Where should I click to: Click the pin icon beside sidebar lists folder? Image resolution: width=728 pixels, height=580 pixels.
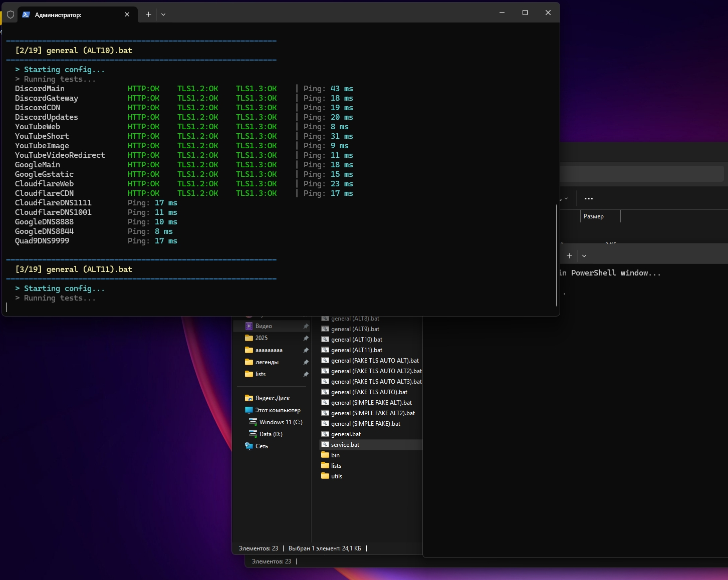point(306,374)
